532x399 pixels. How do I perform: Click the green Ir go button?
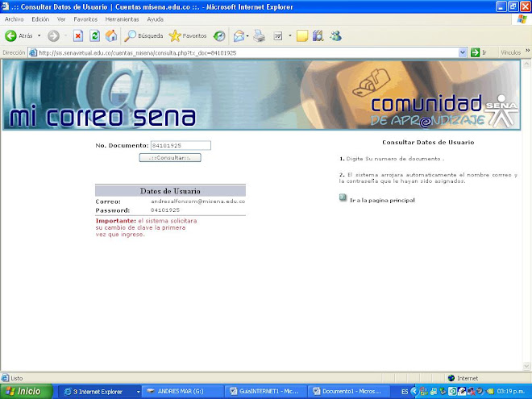point(479,52)
